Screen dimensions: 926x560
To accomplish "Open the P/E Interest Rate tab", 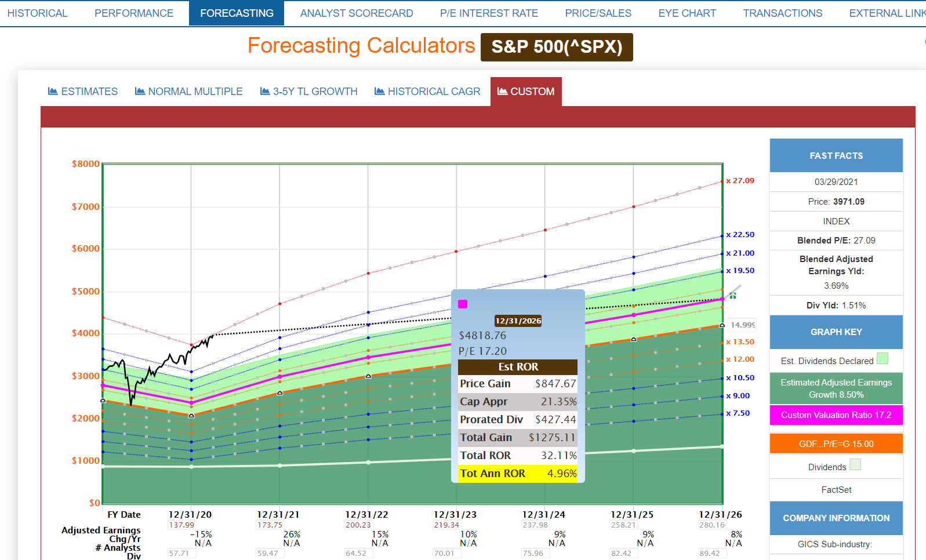I will pos(489,13).
